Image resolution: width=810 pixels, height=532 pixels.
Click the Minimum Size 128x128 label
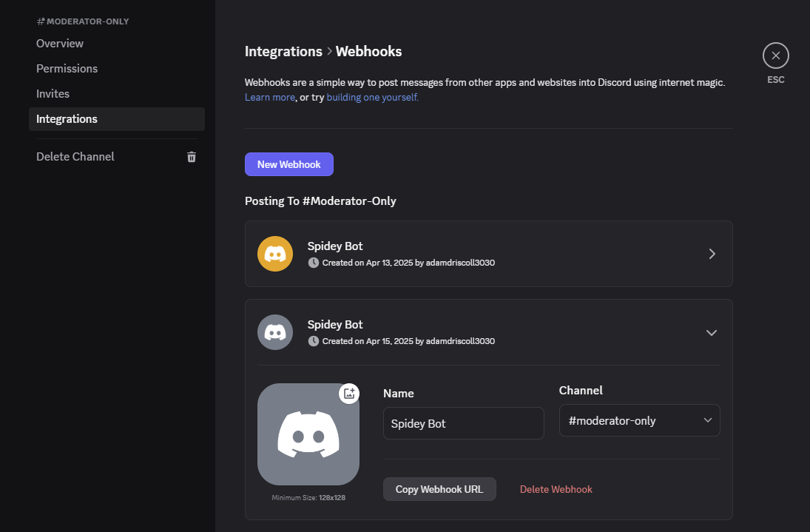click(308, 497)
